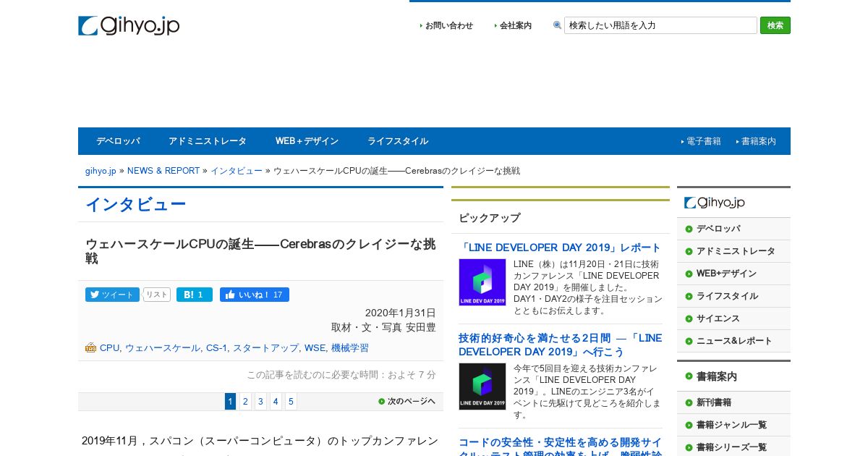
Task: Open sidebar ニュース&レポート link
Action: click(734, 341)
